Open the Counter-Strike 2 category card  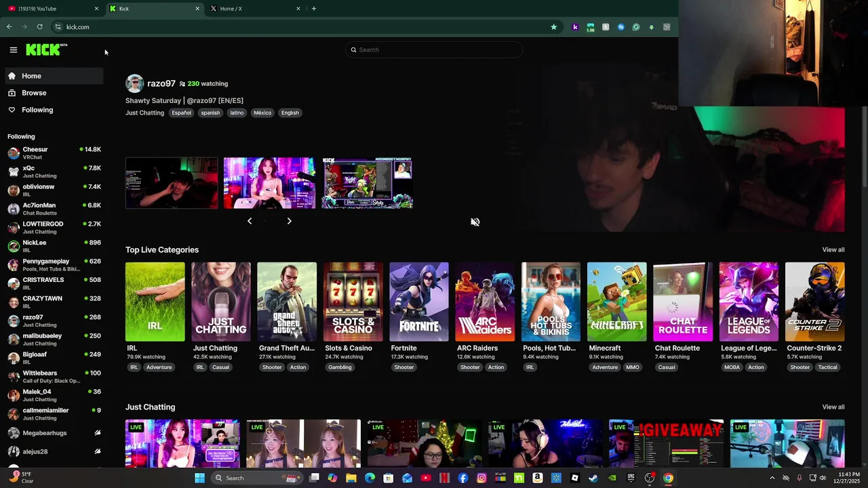815,302
